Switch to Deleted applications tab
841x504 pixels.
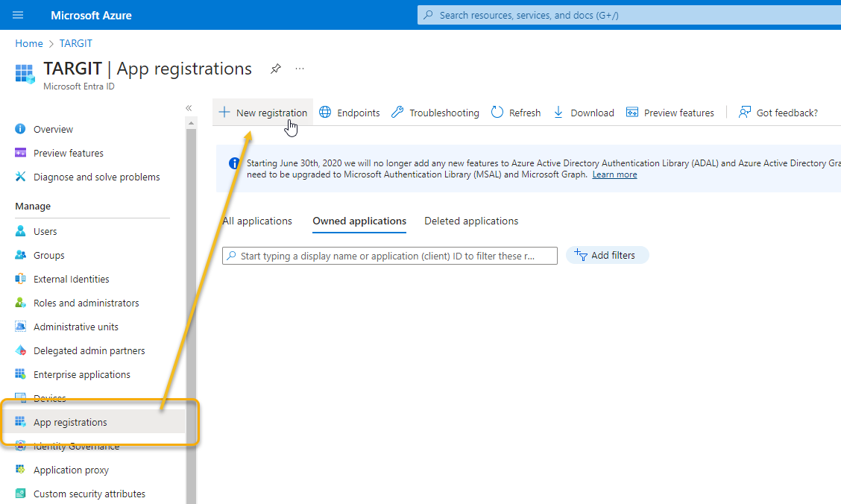(471, 221)
